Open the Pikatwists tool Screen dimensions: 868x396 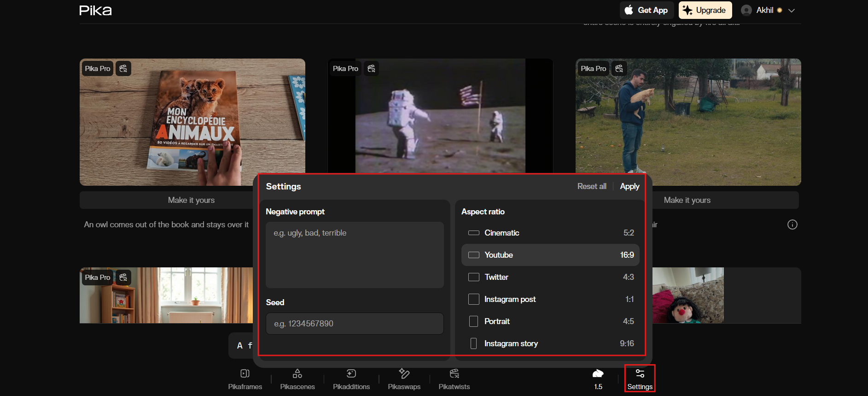(454, 379)
